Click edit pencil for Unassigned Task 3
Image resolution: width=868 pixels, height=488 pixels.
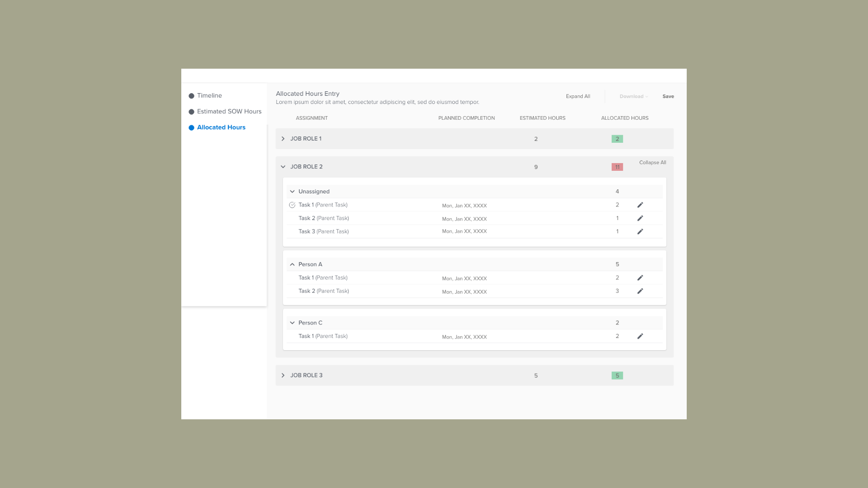click(x=640, y=232)
